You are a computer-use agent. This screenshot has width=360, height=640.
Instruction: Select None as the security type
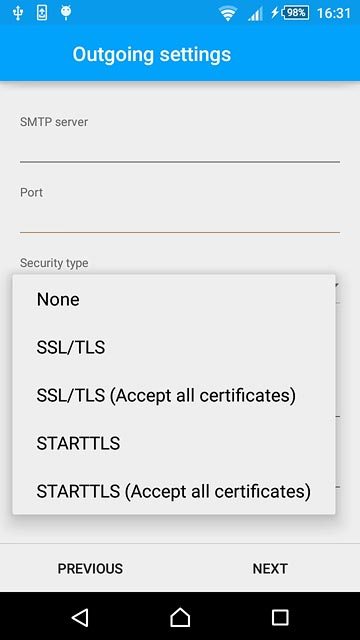[x=174, y=299]
